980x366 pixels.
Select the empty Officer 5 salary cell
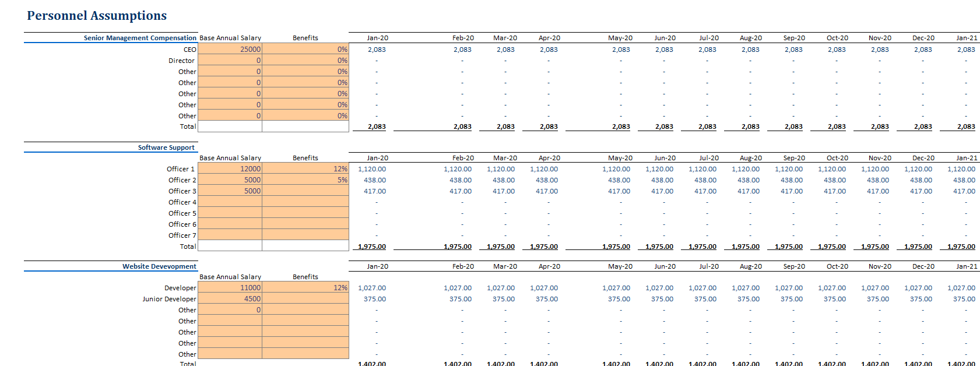(230, 213)
